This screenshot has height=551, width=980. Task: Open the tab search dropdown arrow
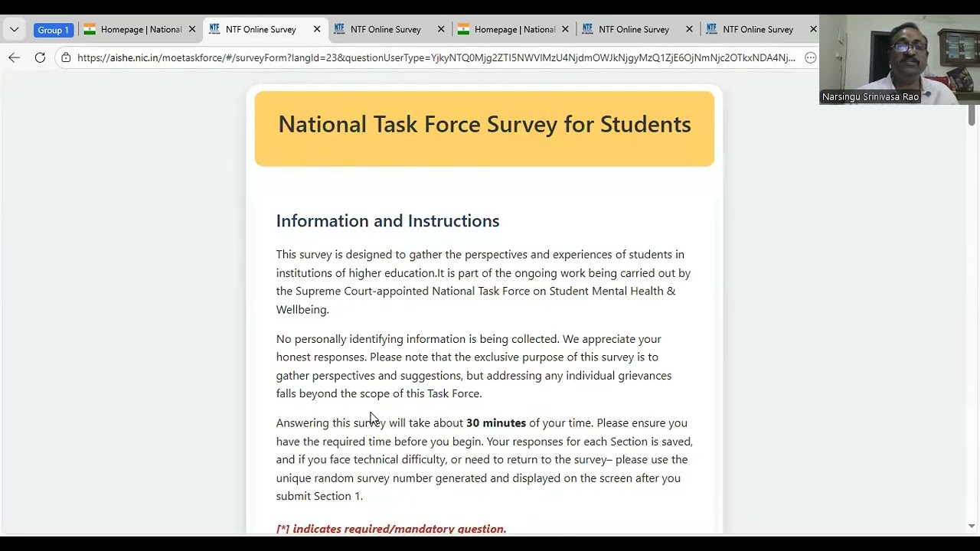coord(14,30)
